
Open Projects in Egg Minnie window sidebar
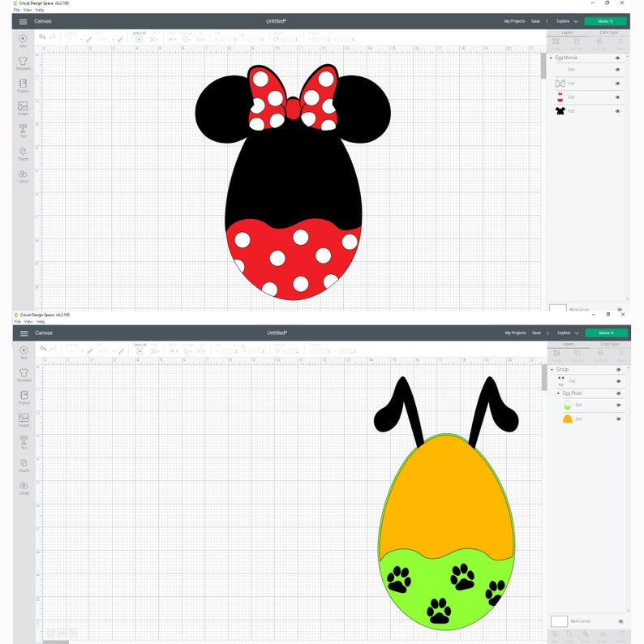pos(23,86)
